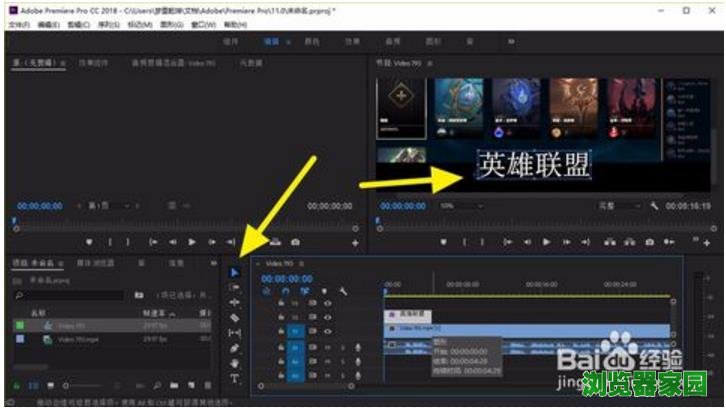Viewport: 726px width, 408px height.
Task: Expand workspace overflow chevron in top bar
Action: tap(512, 41)
